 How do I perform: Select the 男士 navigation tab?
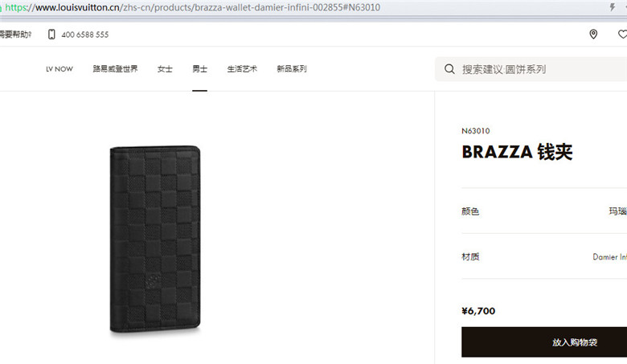click(x=199, y=69)
